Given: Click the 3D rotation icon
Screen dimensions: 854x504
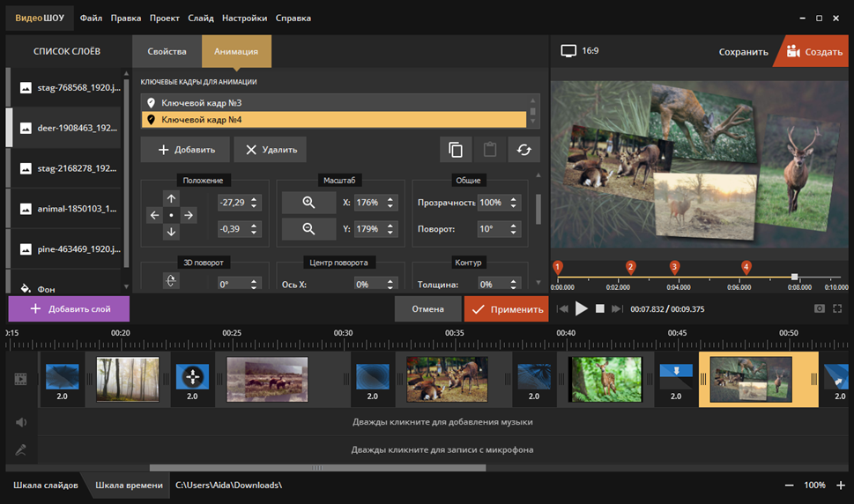Looking at the screenshot, I should 171,281.
